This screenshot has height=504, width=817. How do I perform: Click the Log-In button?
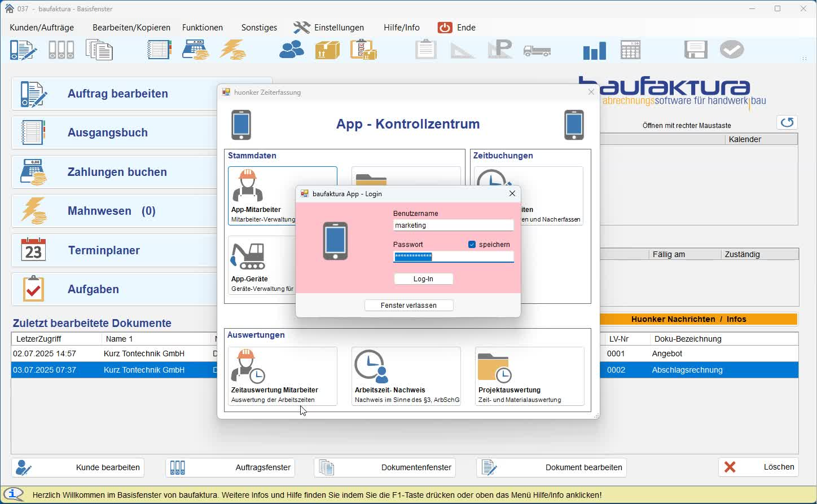coord(423,278)
